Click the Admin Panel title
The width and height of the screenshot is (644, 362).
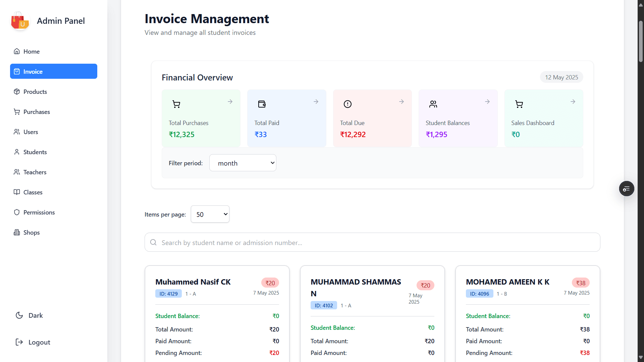[61, 21]
